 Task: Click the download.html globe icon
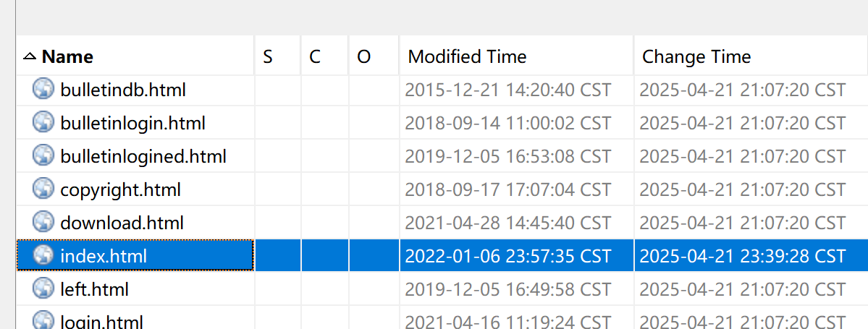(43, 223)
